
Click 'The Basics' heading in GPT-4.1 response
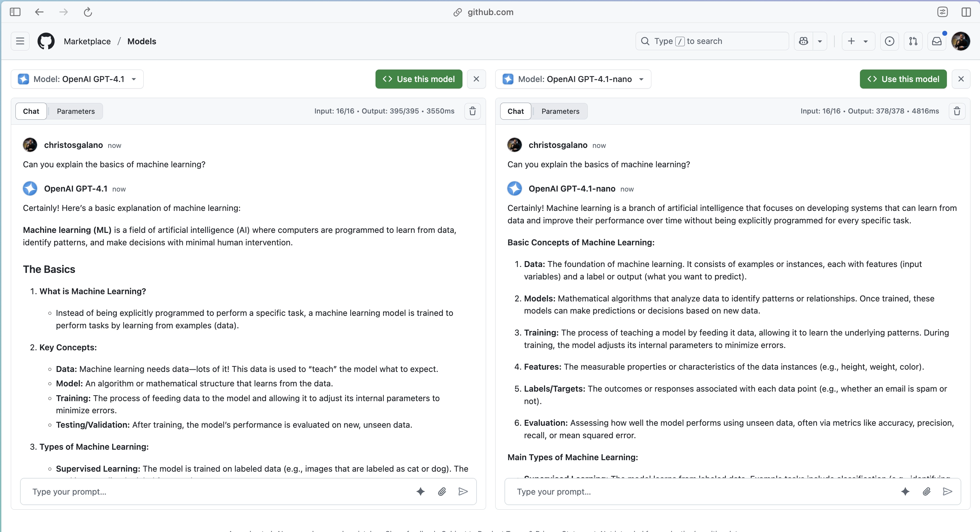click(x=49, y=269)
